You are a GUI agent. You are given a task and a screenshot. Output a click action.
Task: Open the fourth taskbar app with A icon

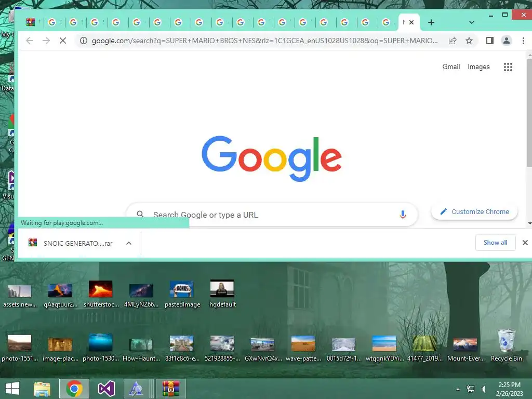[x=136, y=389]
